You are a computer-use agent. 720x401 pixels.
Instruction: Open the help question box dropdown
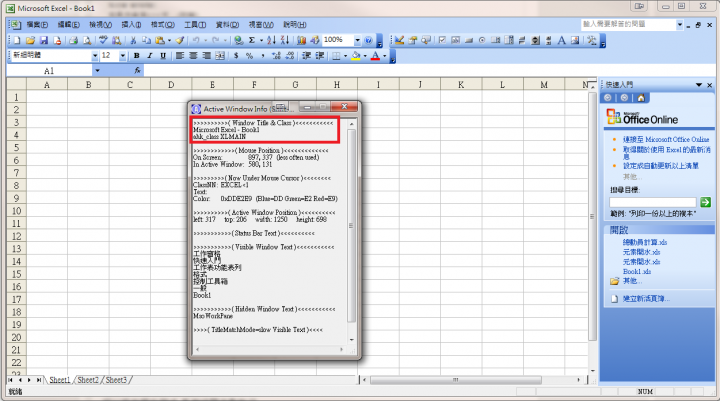[680, 24]
